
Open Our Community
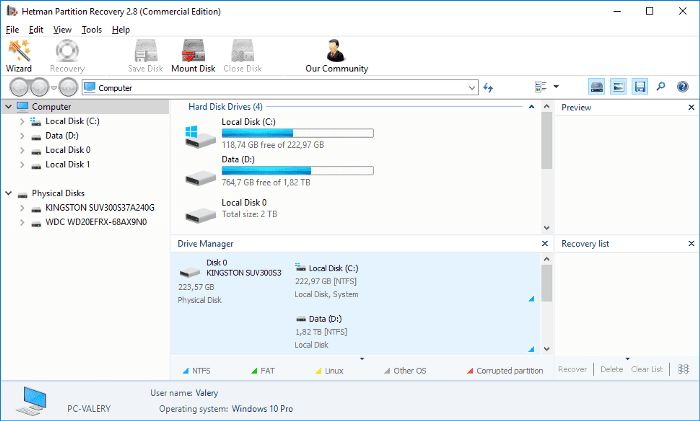[337, 56]
